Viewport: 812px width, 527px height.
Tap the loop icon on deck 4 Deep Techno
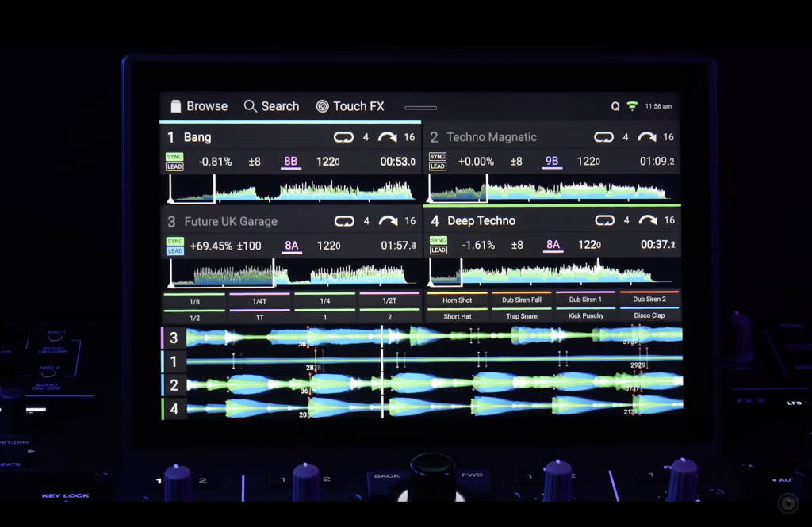605,220
